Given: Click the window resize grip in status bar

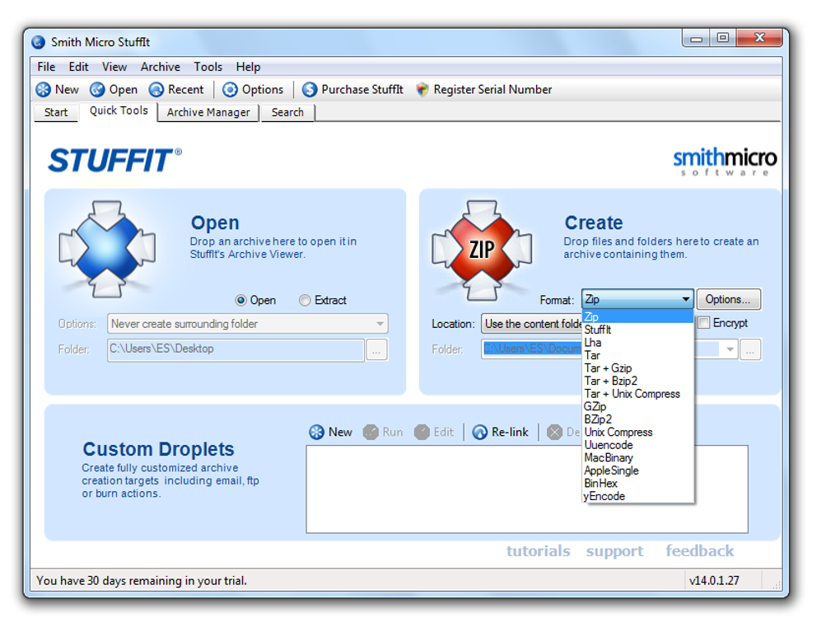Looking at the screenshot, I should 777,585.
